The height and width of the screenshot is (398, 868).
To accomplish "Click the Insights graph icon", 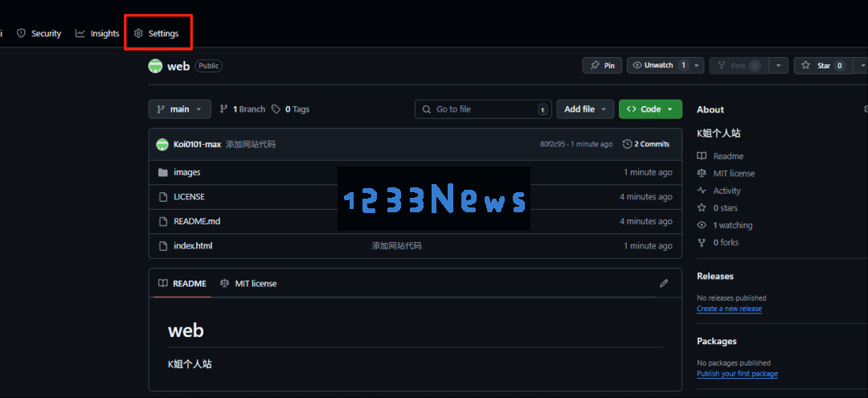I will pyautogui.click(x=80, y=34).
